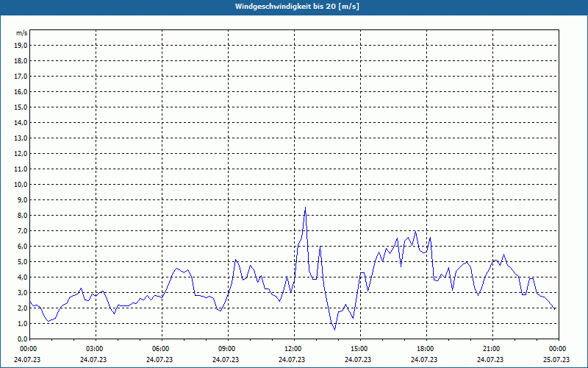Click the 24.07.23 date beneath 12:00
Image resolution: width=588 pixels, height=368 pixels.
point(292,360)
